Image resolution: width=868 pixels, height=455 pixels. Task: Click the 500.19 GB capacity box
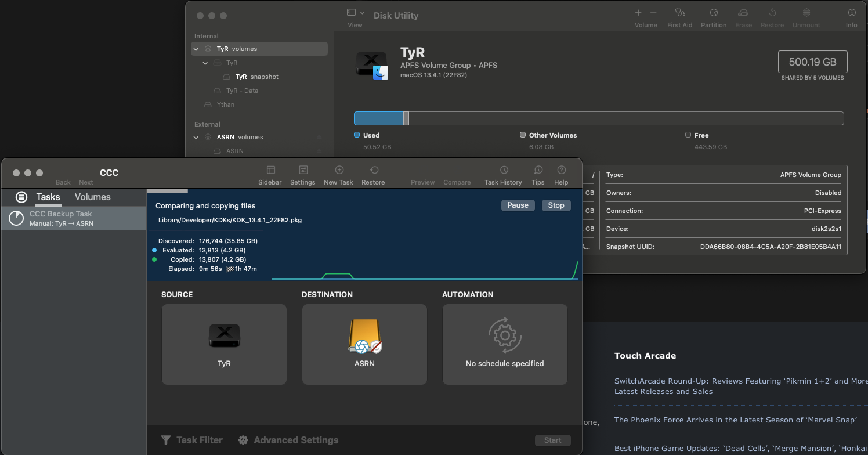812,62
